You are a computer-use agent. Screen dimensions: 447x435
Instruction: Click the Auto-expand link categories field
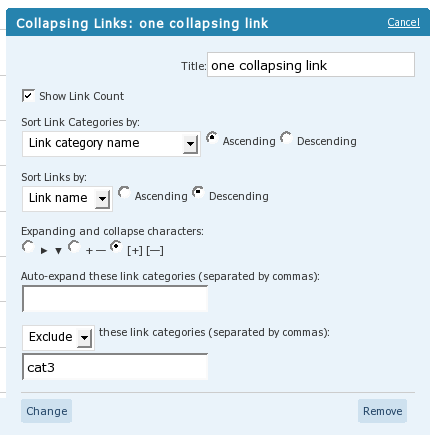[x=115, y=299]
